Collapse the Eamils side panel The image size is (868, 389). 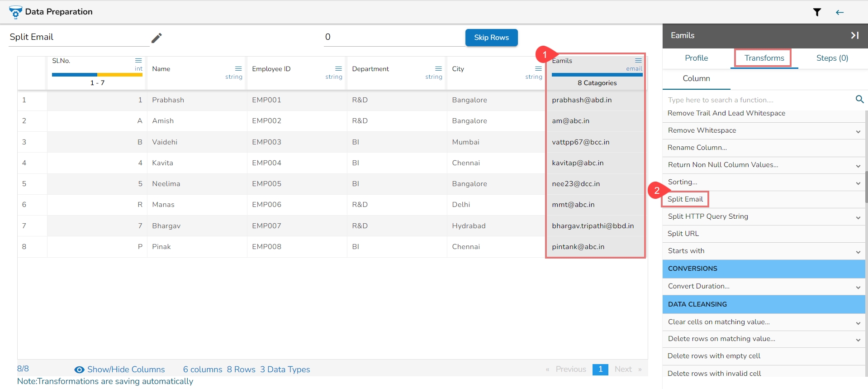(x=854, y=35)
